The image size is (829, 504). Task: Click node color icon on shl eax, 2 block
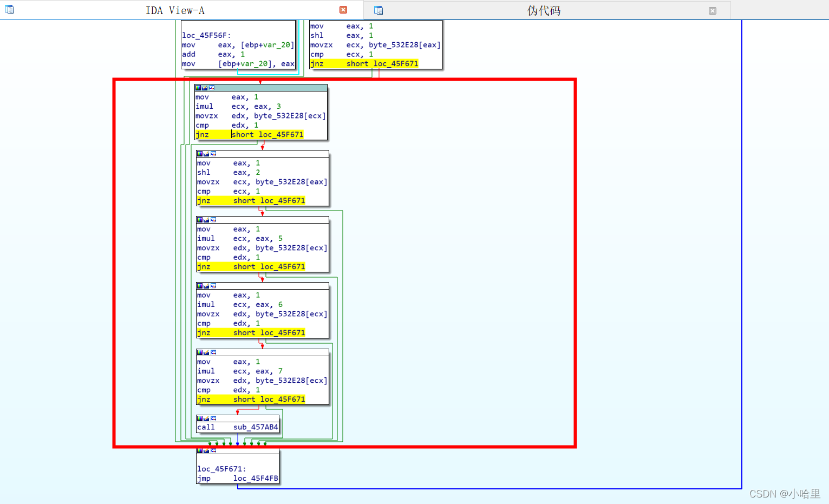pyautogui.click(x=200, y=154)
